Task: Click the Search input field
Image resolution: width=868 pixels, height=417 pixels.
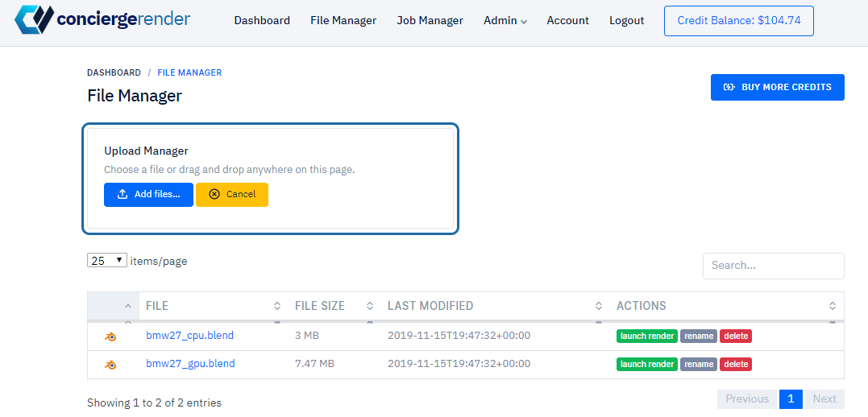Action: (774, 266)
